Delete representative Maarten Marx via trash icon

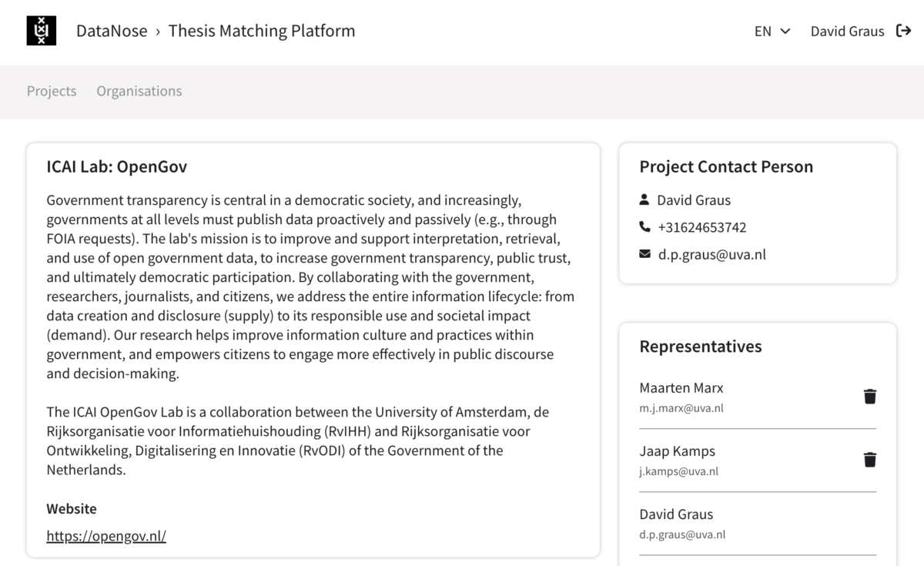point(870,397)
